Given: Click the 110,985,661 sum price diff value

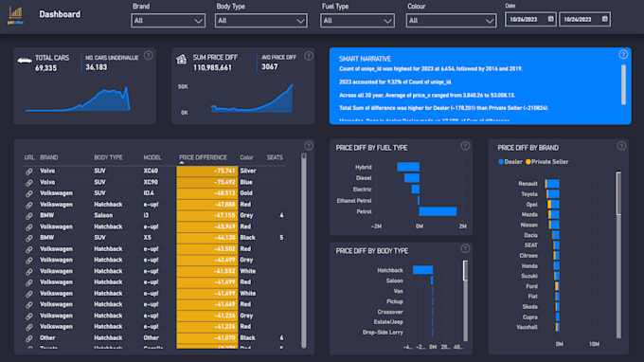Looking at the screenshot, I should tap(212, 68).
